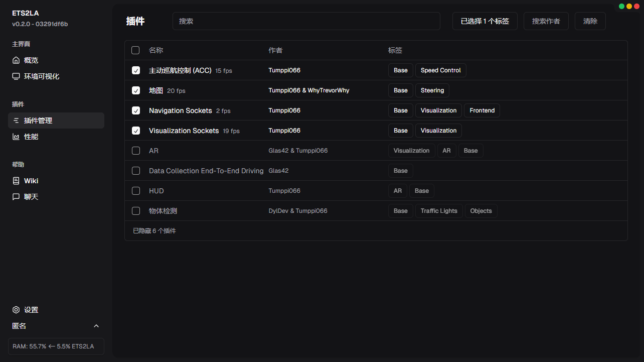
Task: Enable Data Collection End-To-End Driving checkbox
Action: point(136,171)
